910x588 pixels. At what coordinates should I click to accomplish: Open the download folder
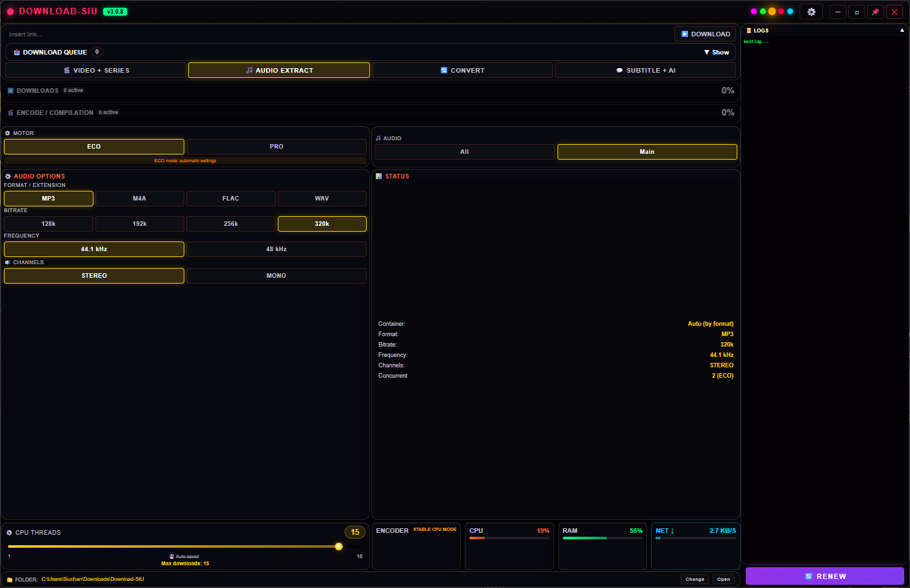724,580
